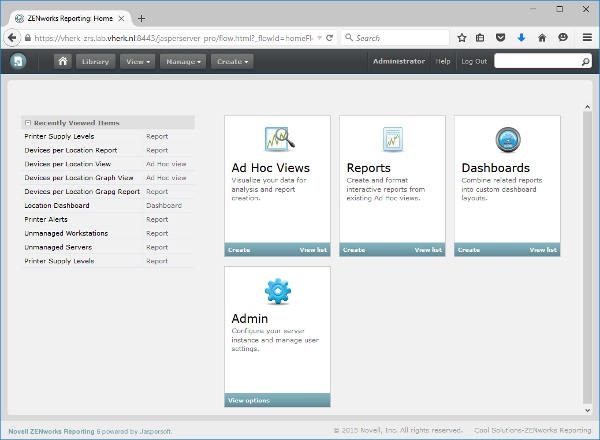Viewport: 600px width, 440px height.
Task: Open Devices per Location Report
Action: (x=71, y=150)
